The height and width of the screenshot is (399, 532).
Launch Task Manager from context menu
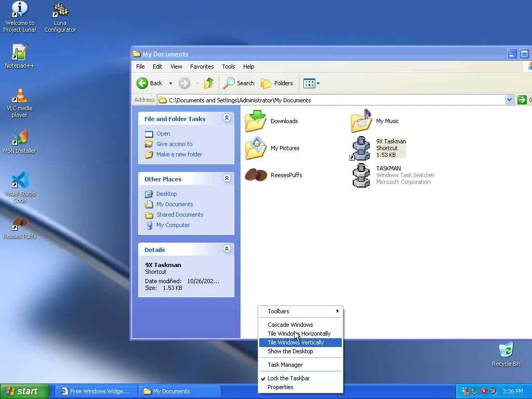(300, 365)
